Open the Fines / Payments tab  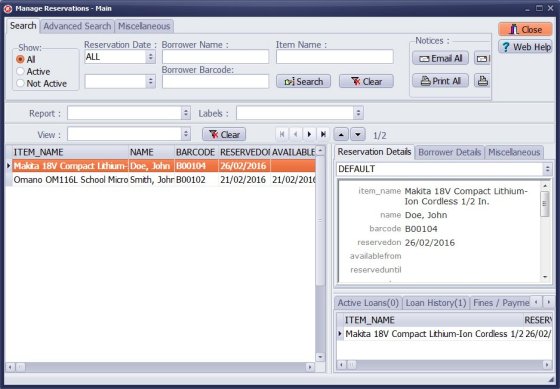pyautogui.click(x=501, y=303)
